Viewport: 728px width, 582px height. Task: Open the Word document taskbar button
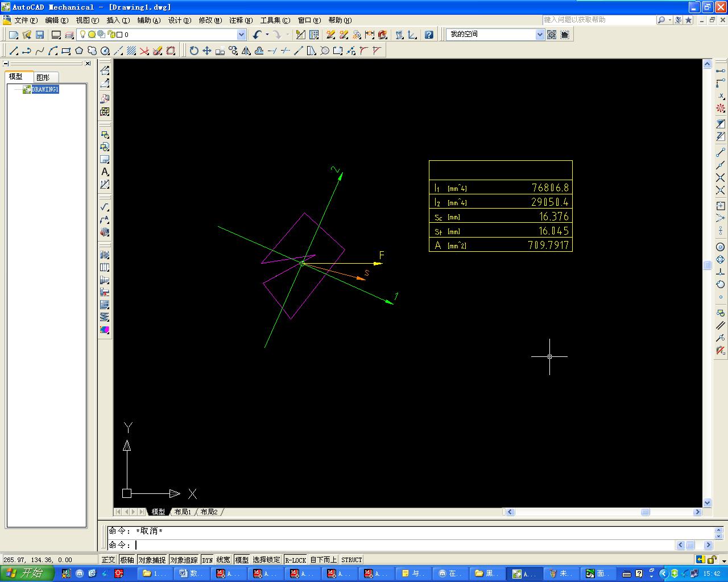(x=191, y=573)
